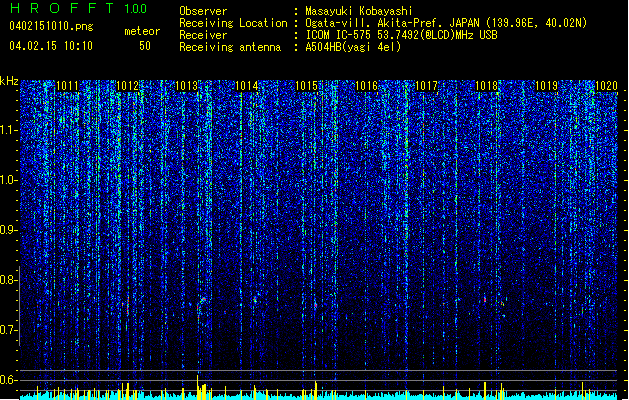The image size is (629, 400).
Task: Click the Observer label
Action: point(203,11)
